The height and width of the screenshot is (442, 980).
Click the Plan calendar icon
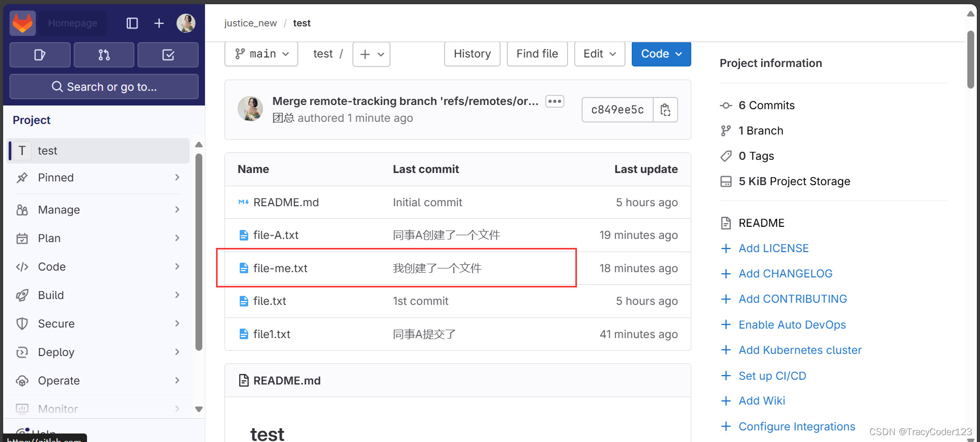[22, 238]
